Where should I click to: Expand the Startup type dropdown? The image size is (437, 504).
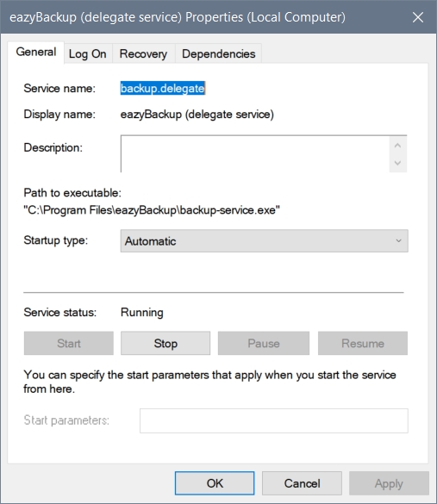point(265,240)
